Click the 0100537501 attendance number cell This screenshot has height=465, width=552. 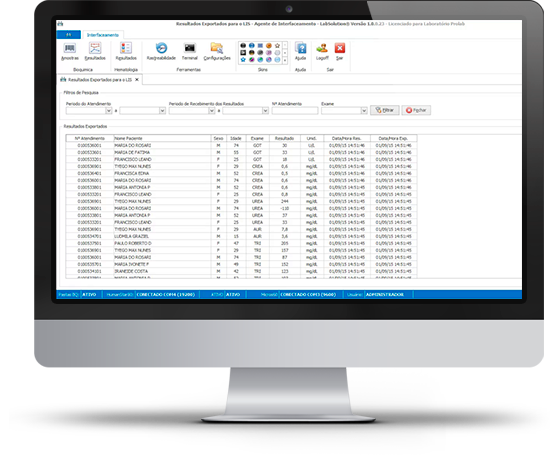(x=89, y=243)
